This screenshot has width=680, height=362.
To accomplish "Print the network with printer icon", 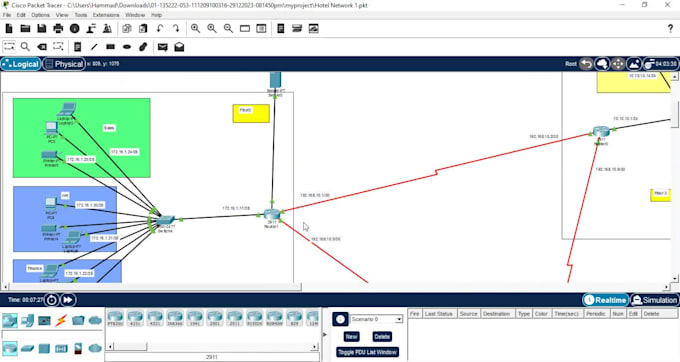I will pos(58,29).
